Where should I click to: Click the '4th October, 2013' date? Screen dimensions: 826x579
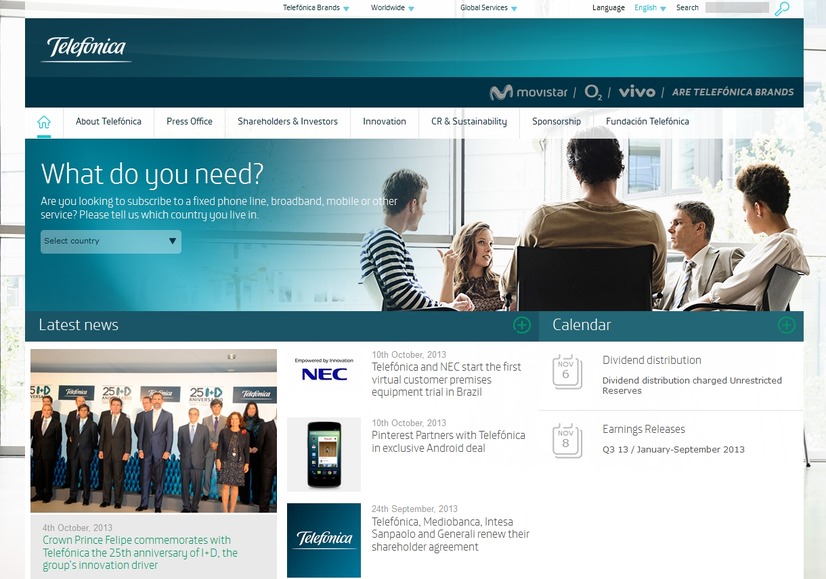77,528
